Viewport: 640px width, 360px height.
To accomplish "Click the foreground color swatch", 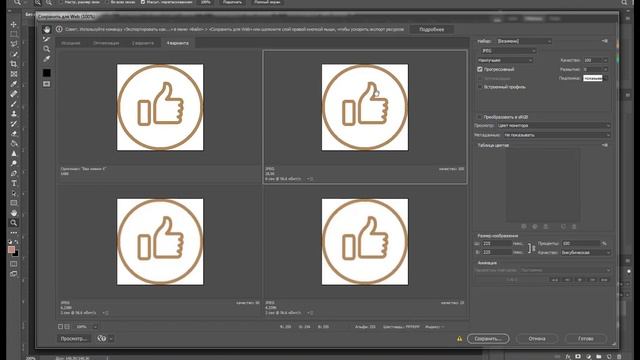I will coord(11,249).
